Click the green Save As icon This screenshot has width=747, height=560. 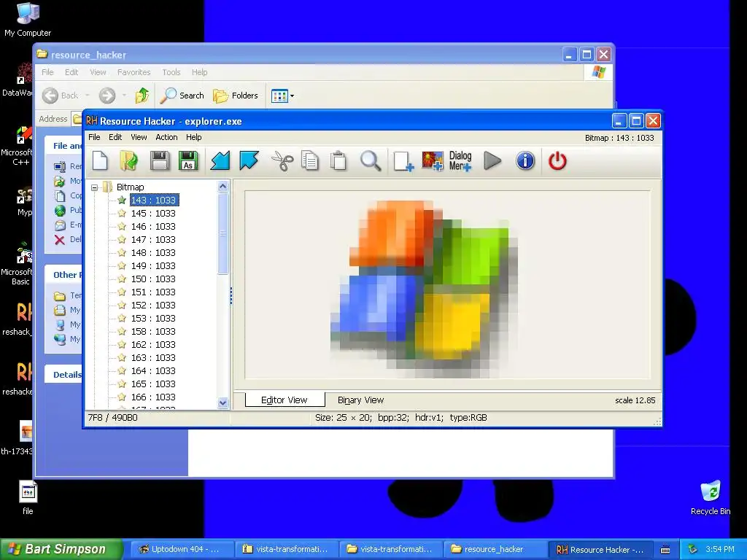188,160
